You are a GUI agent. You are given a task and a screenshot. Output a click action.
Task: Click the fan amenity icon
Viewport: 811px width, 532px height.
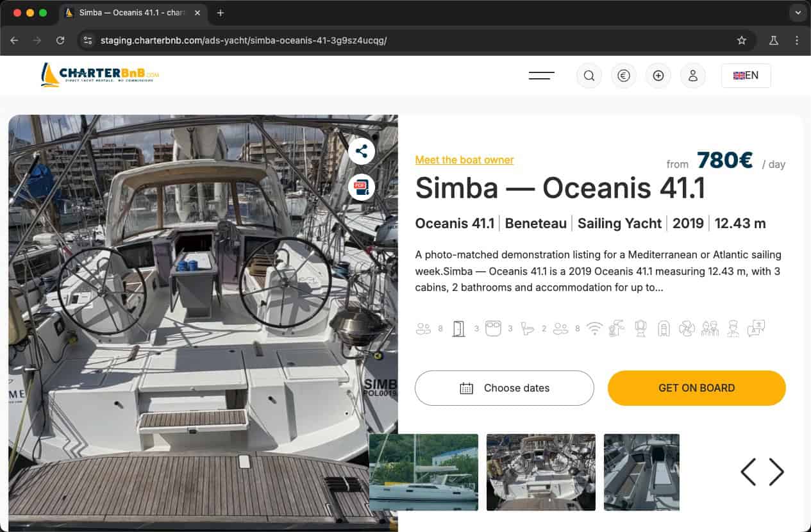tap(687, 329)
